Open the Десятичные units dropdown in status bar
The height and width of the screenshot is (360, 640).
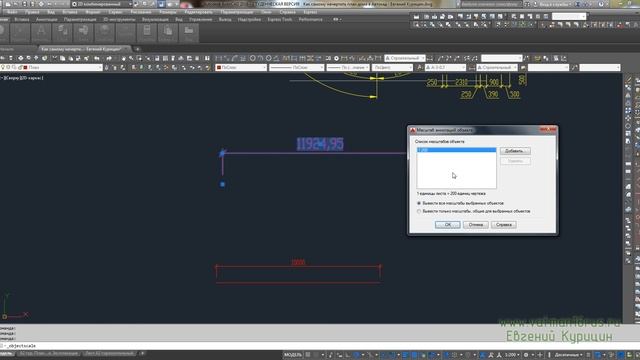[x=569, y=355]
